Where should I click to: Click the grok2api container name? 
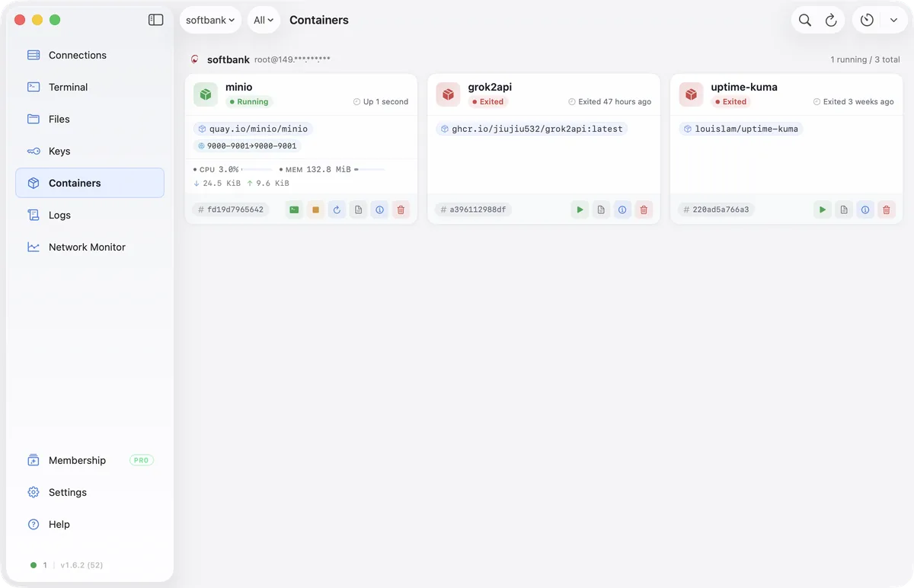[490, 87]
